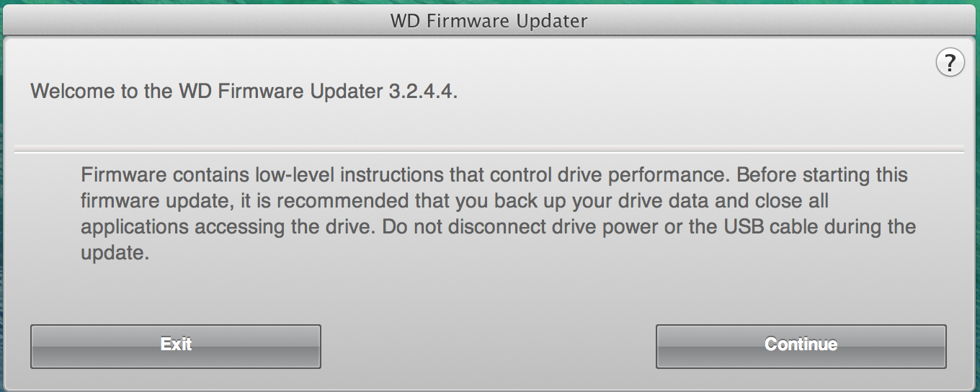The height and width of the screenshot is (392, 980).
Task: Click the WD Firmware Updater title bar
Action: click(x=489, y=20)
